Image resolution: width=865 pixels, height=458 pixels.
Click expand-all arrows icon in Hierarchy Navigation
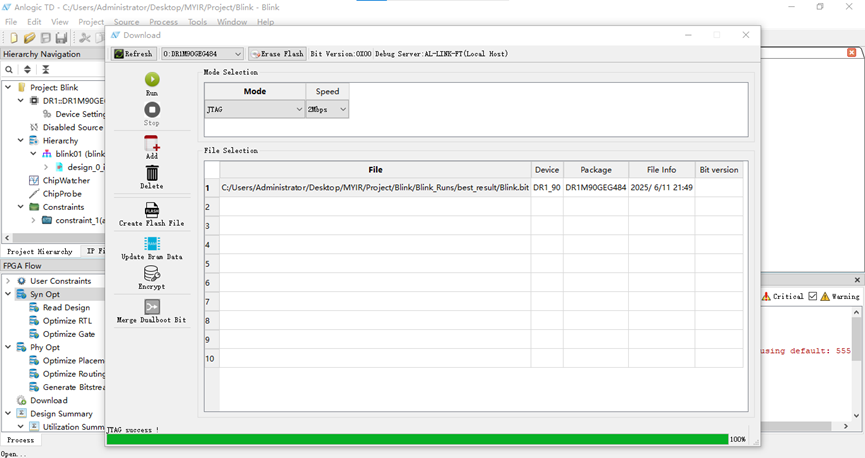[27, 70]
